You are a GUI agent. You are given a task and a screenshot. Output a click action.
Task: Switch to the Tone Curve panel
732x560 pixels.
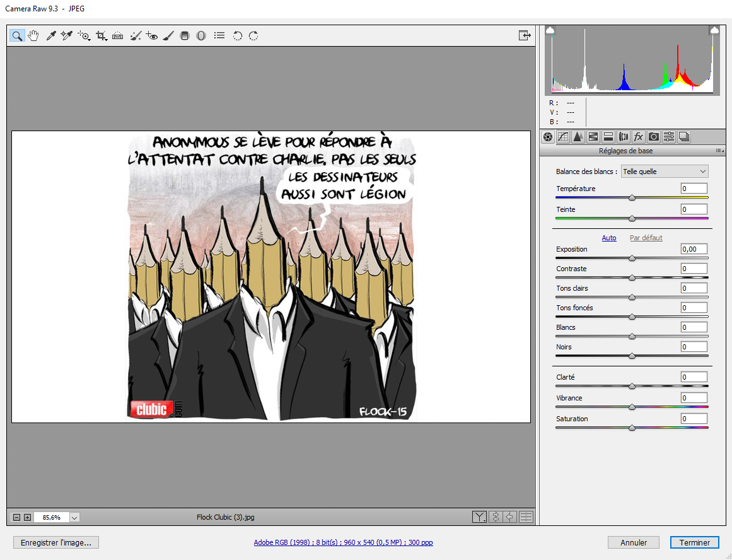click(x=562, y=136)
